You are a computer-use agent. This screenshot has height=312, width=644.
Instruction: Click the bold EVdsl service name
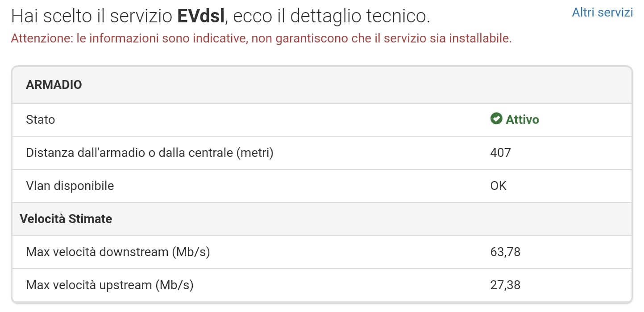201,16
